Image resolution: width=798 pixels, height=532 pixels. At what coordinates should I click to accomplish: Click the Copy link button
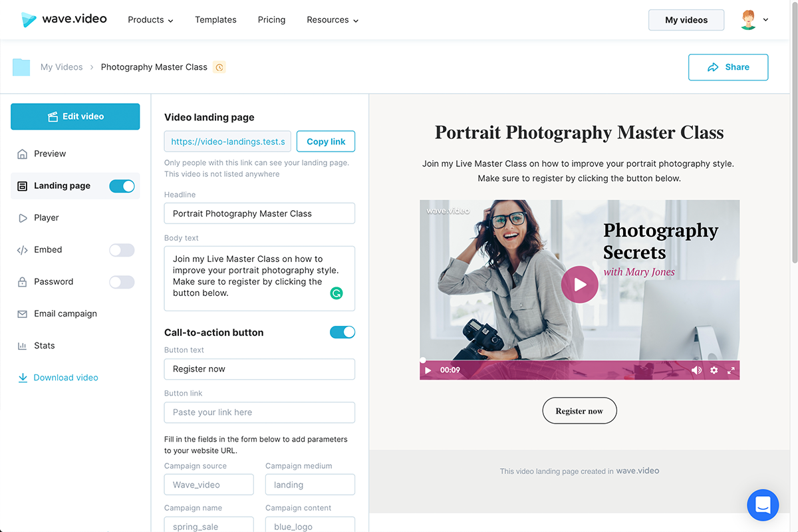pos(326,142)
